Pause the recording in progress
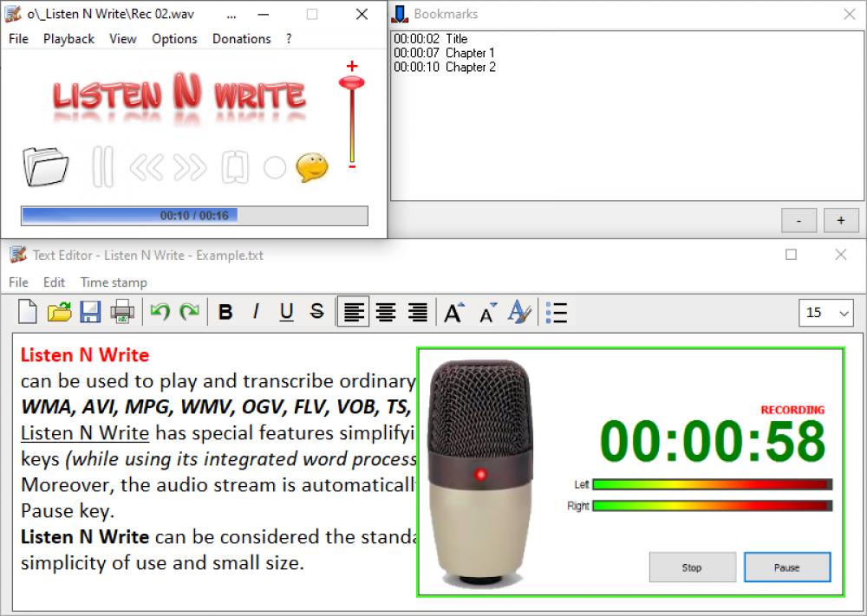Image resolution: width=867 pixels, height=616 pixels. 787,567
